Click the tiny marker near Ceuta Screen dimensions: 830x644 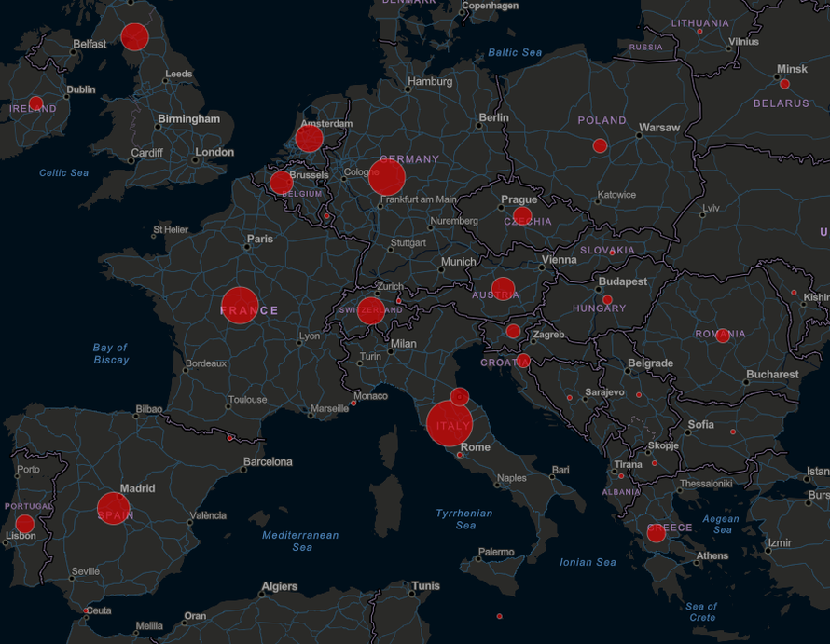(85, 610)
